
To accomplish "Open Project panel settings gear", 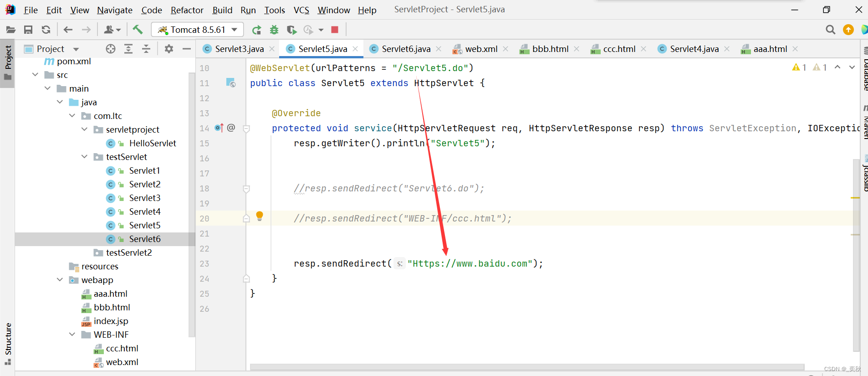I will point(169,49).
